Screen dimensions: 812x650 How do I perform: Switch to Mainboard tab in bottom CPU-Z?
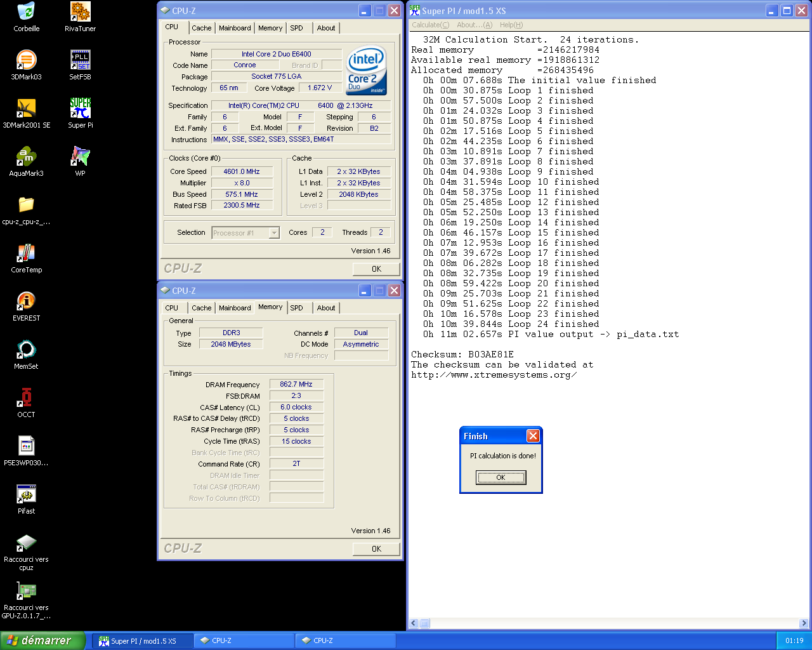(235, 308)
